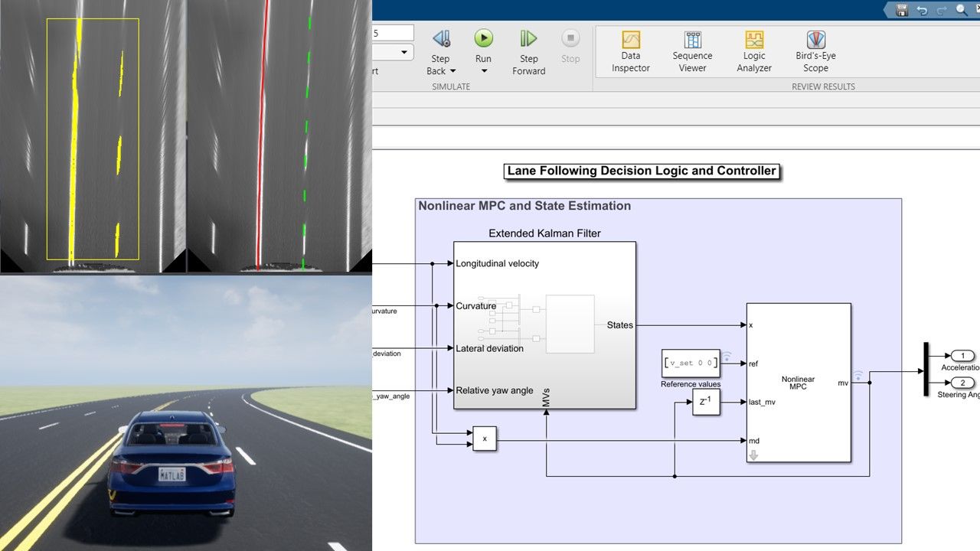
Task: Step Forward one simulation step
Action: tap(528, 37)
